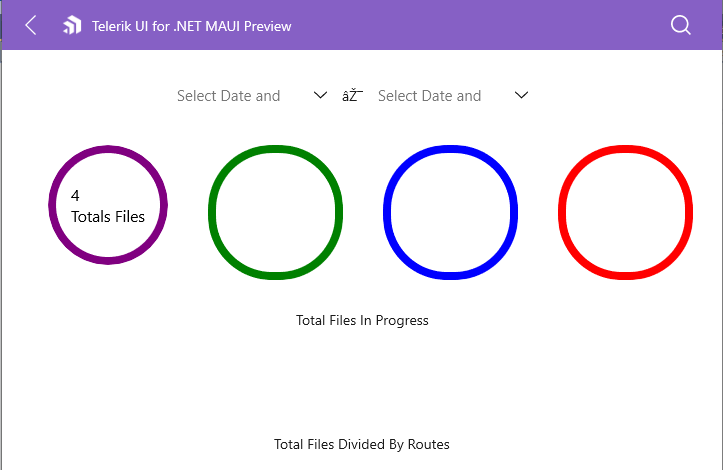Click the Totals Files label
The width and height of the screenshot is (723, 470).
pyautogui.click(x=108, y=217)
